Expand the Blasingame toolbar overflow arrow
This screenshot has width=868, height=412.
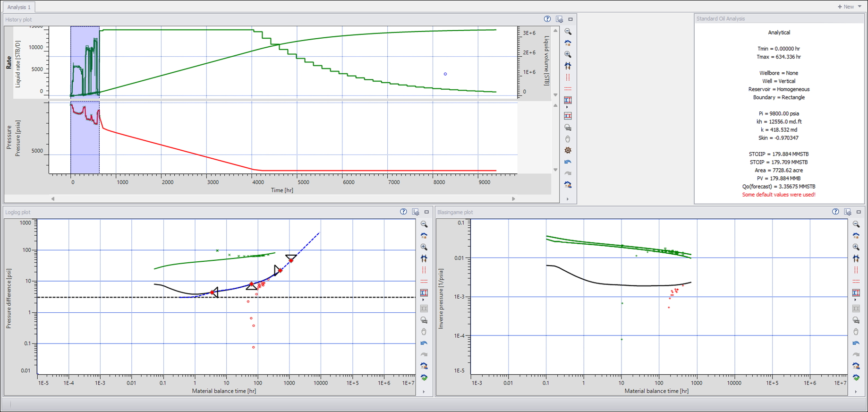pyautogui.click(x=855, y=392)
